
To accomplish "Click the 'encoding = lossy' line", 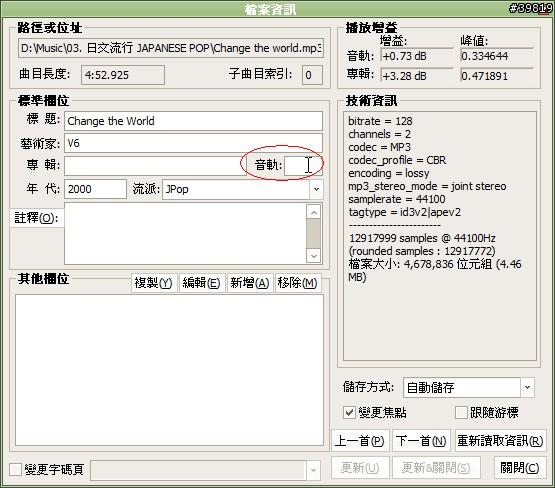I will pyautogui.click(x=389, y=173).
